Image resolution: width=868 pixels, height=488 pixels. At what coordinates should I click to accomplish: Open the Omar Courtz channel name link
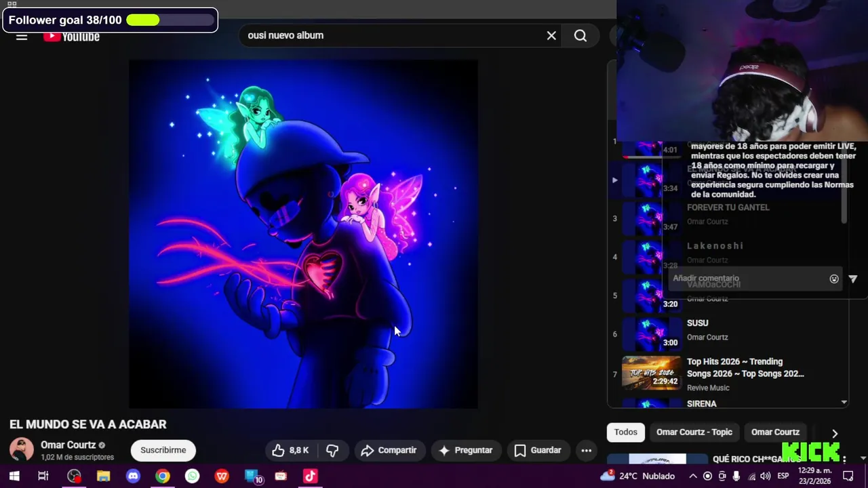point(68,445)
